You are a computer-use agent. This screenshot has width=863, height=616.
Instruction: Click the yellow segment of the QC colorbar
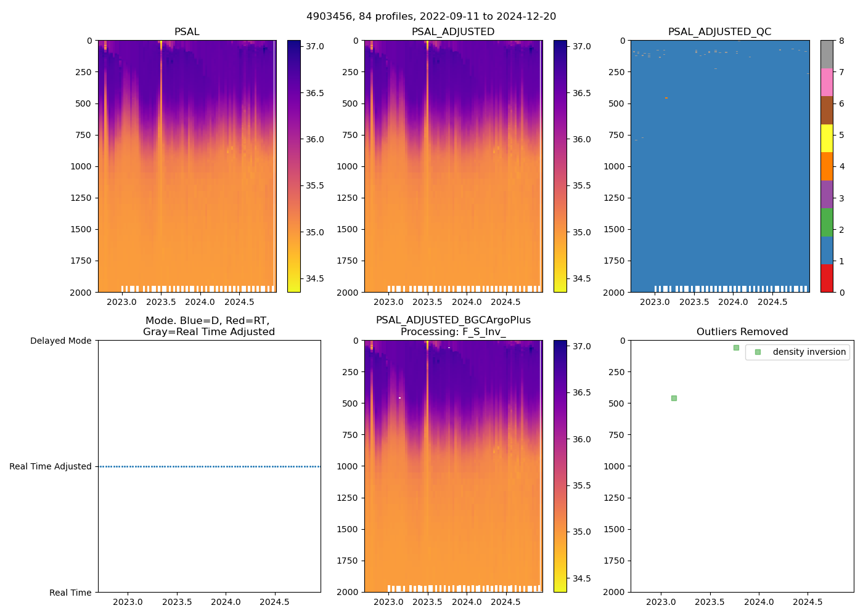pyautogui.click(x=827, y=138)
